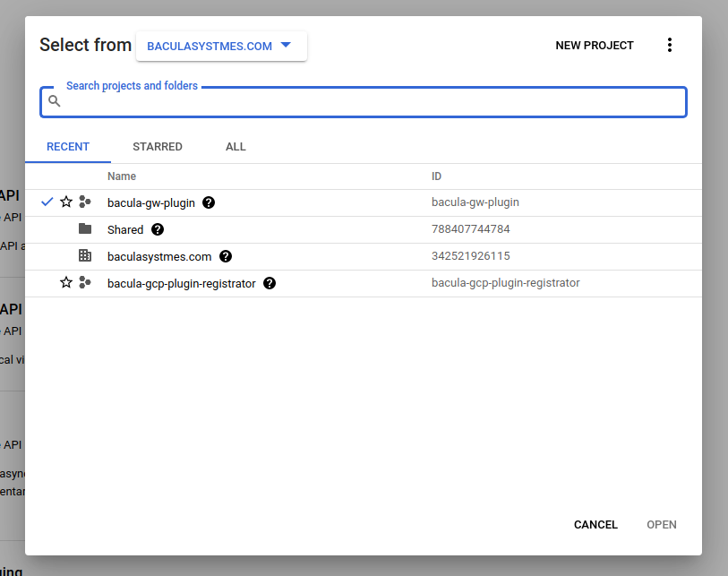
Task: Open help tooltip for bacula-gw-plugin
Action: coord(209,202)
